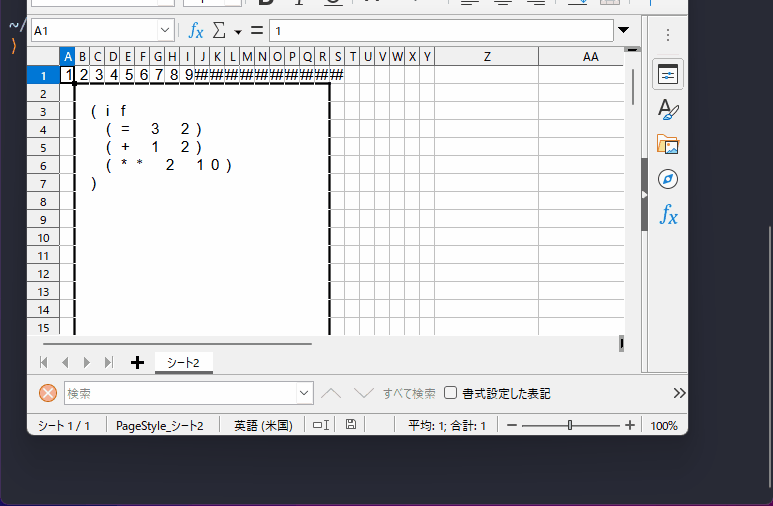The height and width of the screenshot is (506, 773).
Task: Click the 英語 (米国) language field
Action: (x=263, y=426)
